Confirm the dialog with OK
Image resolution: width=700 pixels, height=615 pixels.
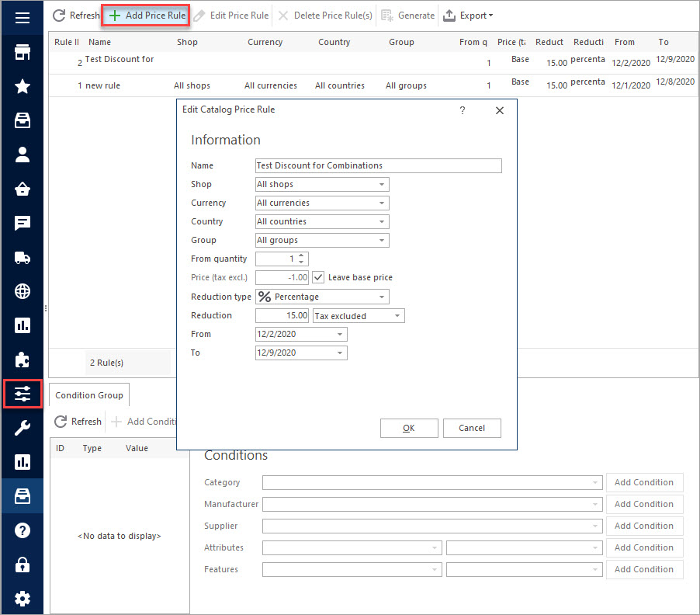pyautogui.click(x=408, y=428)
